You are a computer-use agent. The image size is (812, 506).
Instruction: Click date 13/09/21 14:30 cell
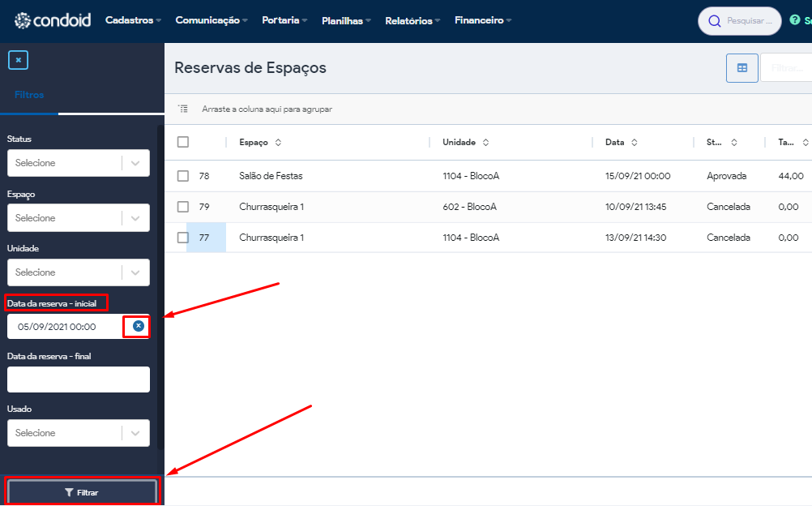click(x=636, y=238)
